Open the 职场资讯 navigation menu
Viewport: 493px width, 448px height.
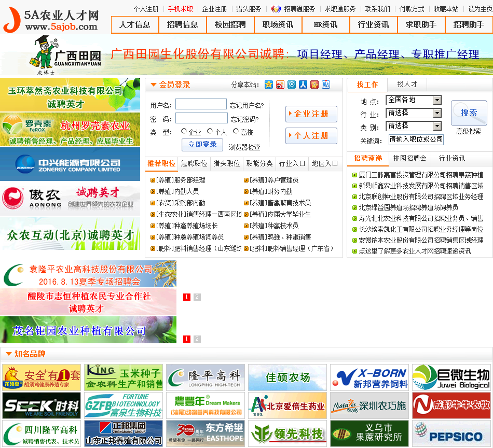[x=278, y=25]
